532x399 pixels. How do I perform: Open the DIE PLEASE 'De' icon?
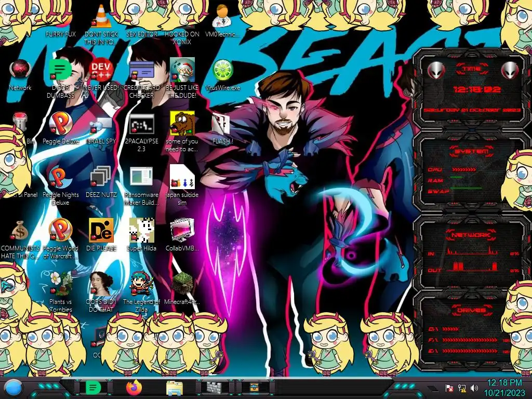point(101,231)
